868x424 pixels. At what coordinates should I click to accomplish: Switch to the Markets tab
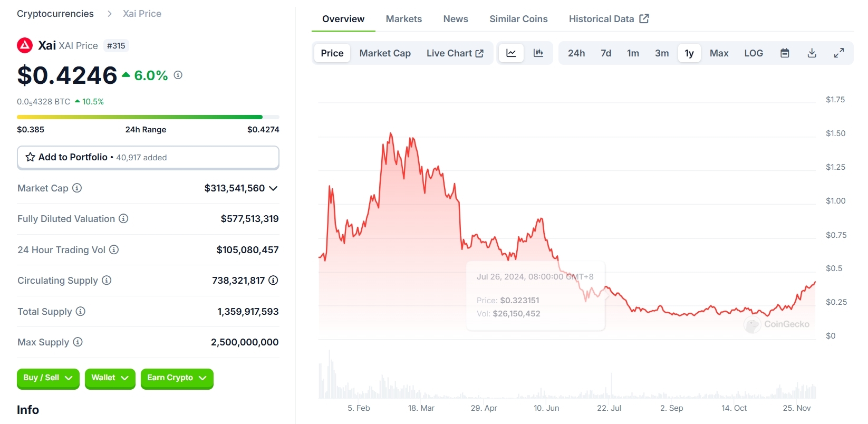pyautogui.click(x=404, y=19)
